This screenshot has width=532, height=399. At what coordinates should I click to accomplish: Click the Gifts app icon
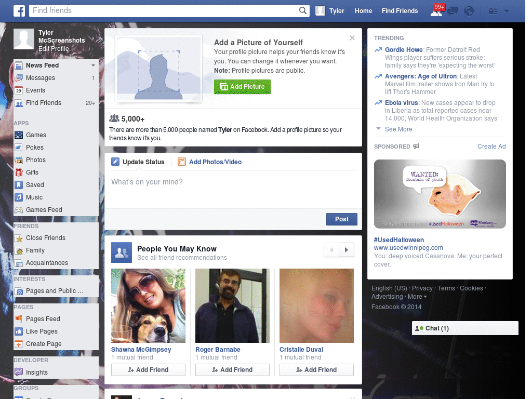tap(19, 172)
